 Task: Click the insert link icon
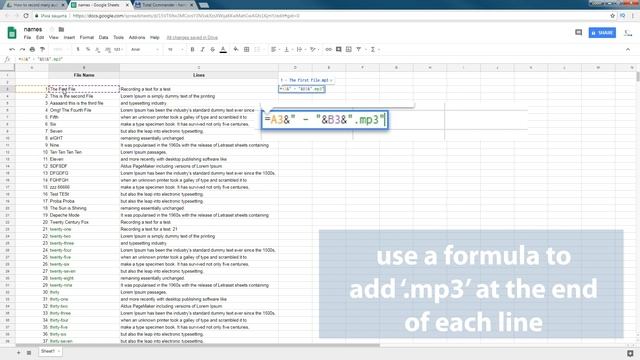(329, 49)
